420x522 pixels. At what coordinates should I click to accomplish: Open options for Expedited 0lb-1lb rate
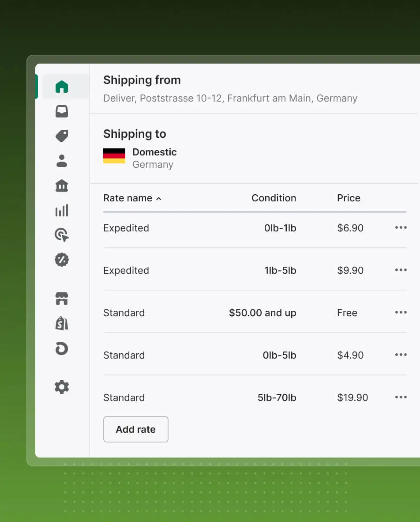pyautogui.click(x=401, y=228)
